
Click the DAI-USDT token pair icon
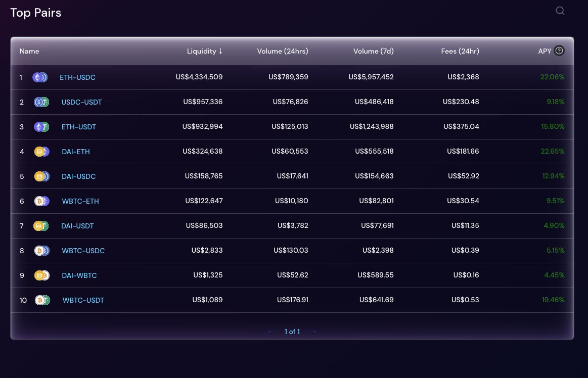tap(40, 226)
